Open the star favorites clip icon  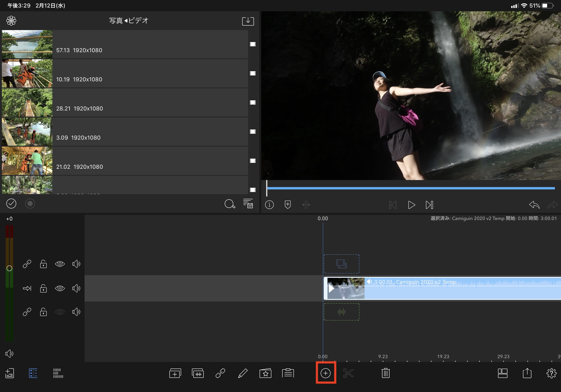(x=265, y=373)
